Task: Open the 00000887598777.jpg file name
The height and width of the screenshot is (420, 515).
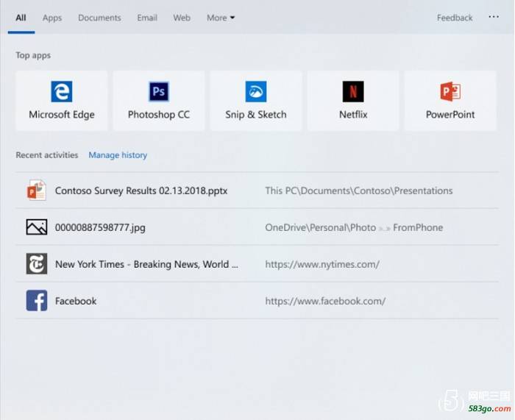Action: pyautogui.click(x=100, y=227)
